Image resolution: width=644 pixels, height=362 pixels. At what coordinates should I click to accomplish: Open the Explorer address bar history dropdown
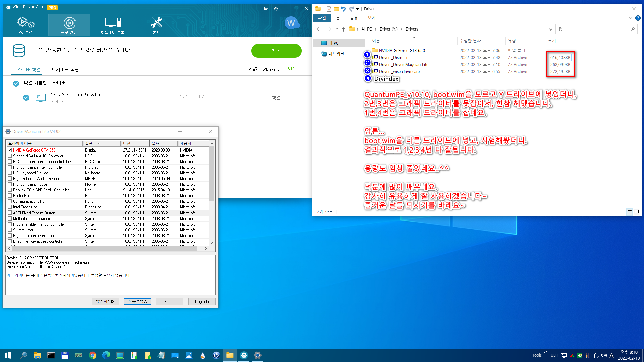point(550,29)
